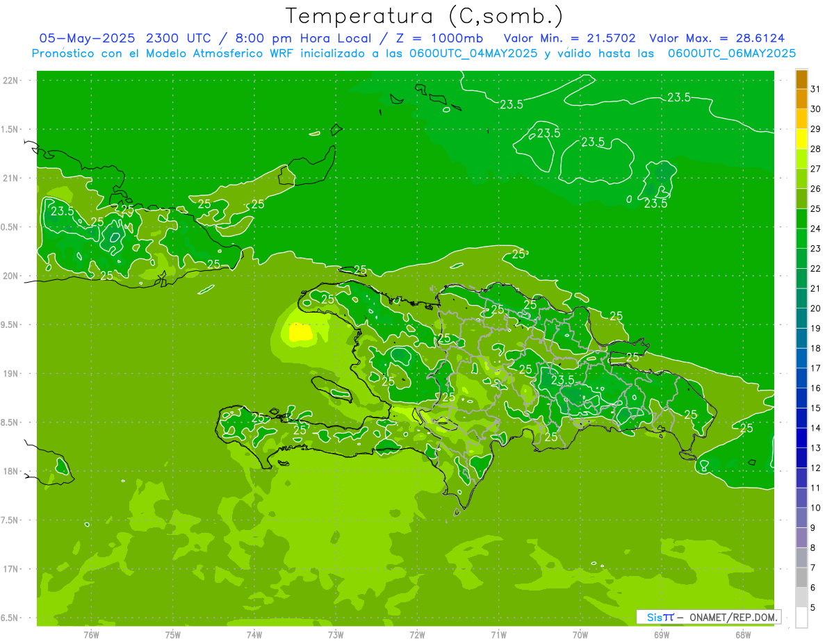Image resolution: width=834 pixels, height=644 pixels.
Task: Click the legend value "27"
Action: [815, 169]
